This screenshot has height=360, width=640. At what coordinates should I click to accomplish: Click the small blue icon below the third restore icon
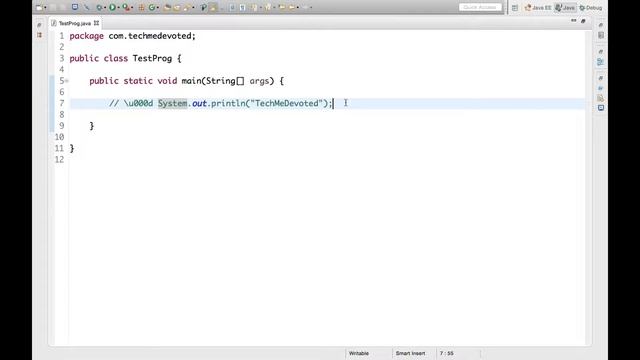tap(600, 88)
